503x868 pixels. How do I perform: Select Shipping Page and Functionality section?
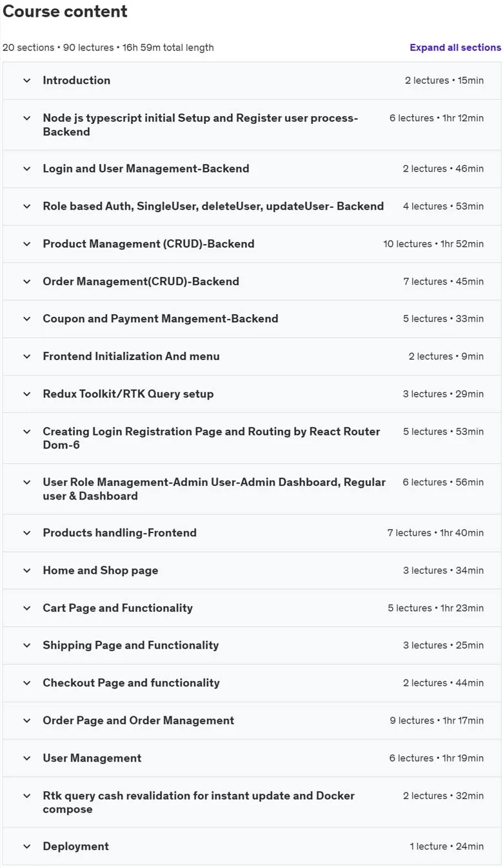coord(252,645)
